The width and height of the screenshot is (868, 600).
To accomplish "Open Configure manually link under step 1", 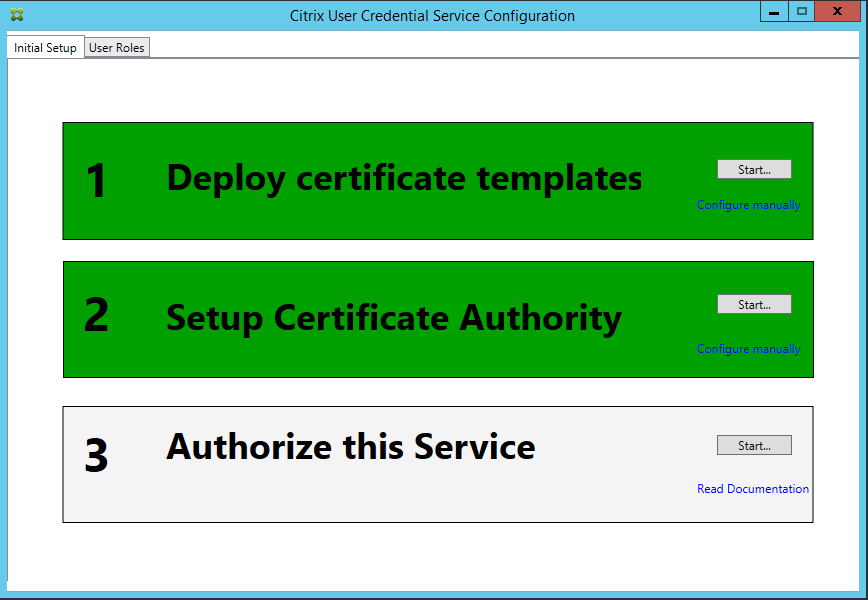I will pos(748,205).
